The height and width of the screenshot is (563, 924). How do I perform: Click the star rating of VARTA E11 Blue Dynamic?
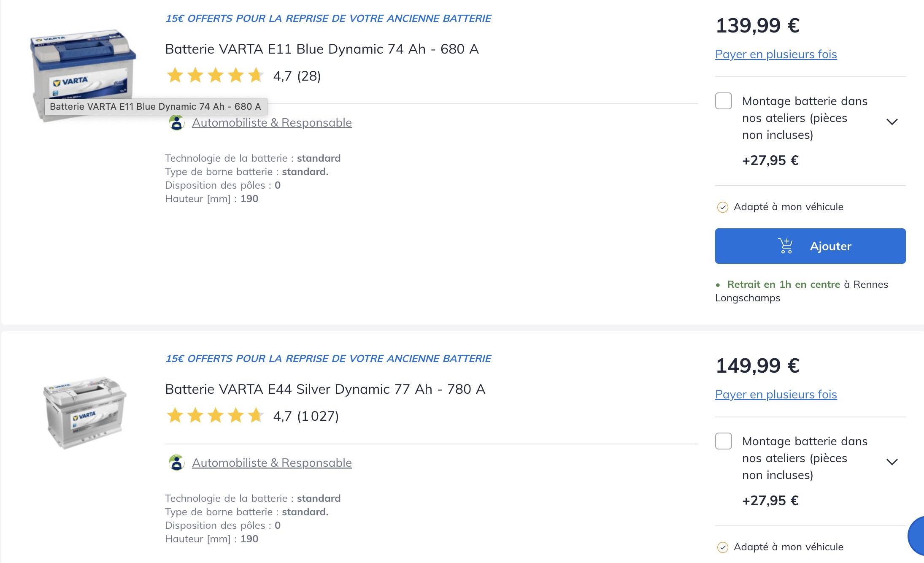[215, 76]
